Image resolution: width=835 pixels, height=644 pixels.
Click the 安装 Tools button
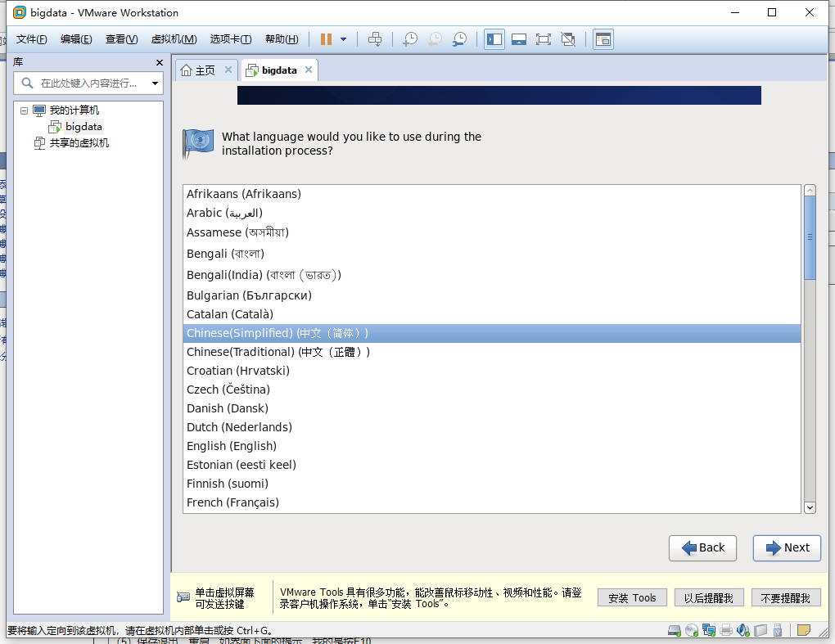632,597
